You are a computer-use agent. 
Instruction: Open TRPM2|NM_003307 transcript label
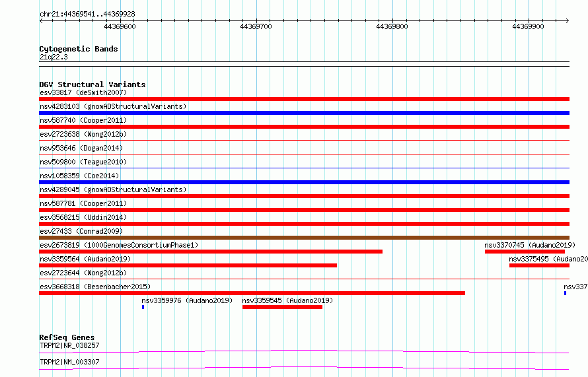[69, 362]
